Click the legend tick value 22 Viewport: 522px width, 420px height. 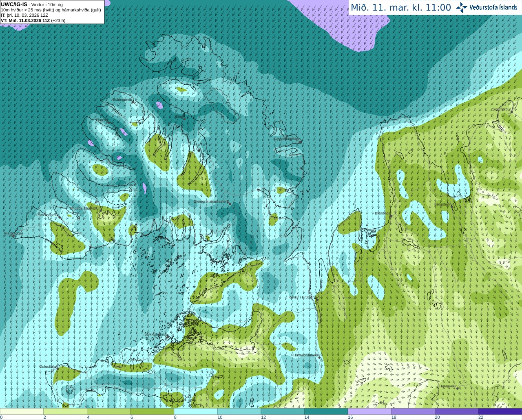481,417
